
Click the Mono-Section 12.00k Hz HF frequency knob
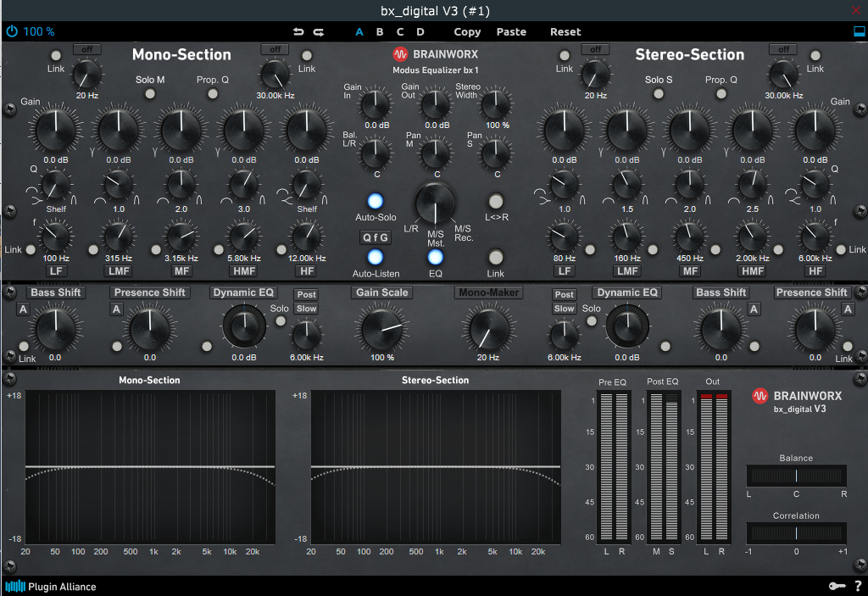pos(307,237)
